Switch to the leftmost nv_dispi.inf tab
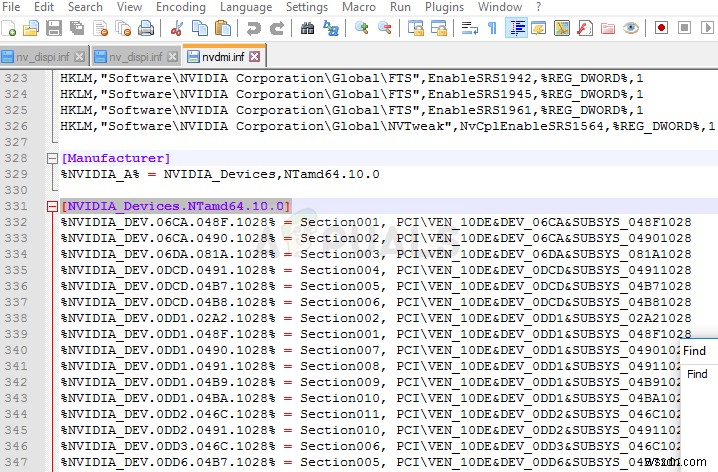 point(42,57)
